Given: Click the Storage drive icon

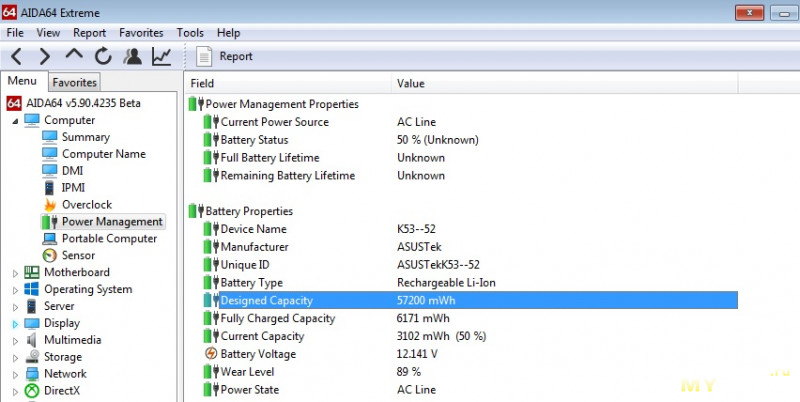Looking at the screenshot, I should pos(32,356).
